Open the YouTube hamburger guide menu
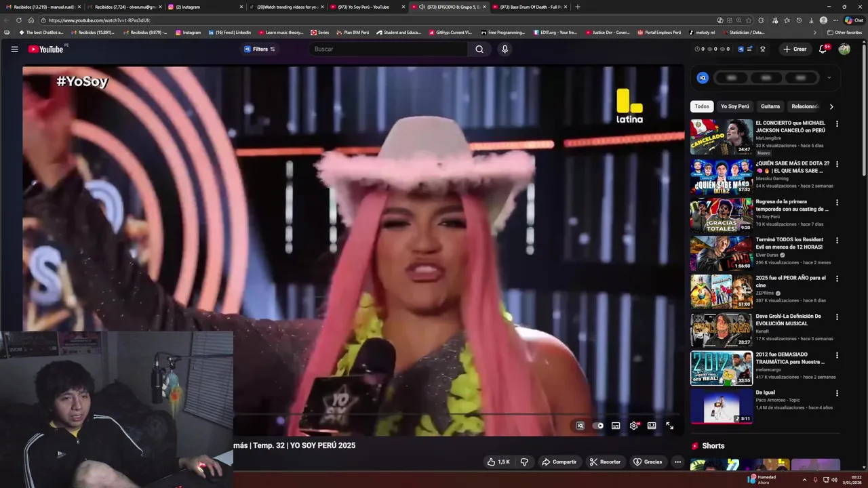Viewport: 868px width, 488px height. pos(14,49)
